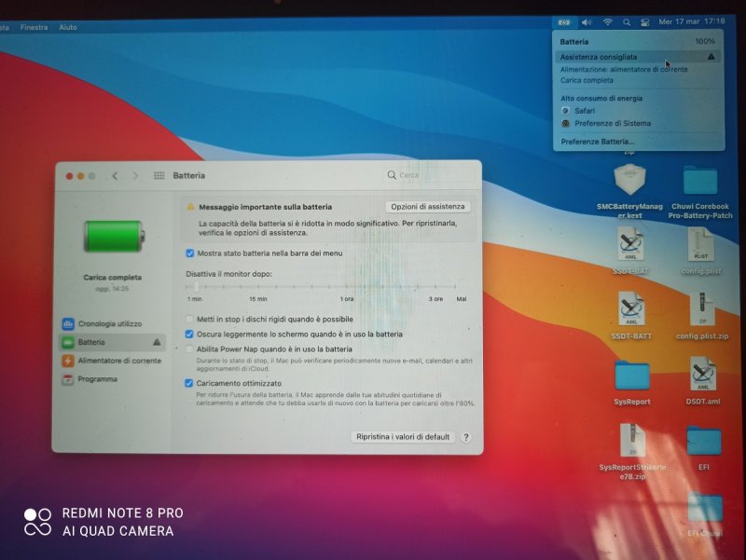Click warning triangle beside Batteria sidebar item
This screenshot has height=560, width=746.
157,342
